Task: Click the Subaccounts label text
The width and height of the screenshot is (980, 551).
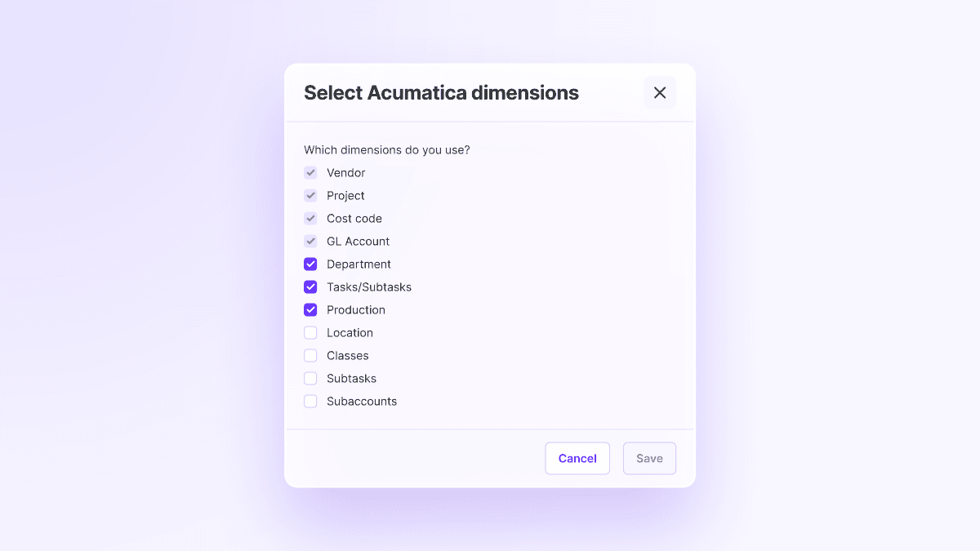Action: (362, 401)
